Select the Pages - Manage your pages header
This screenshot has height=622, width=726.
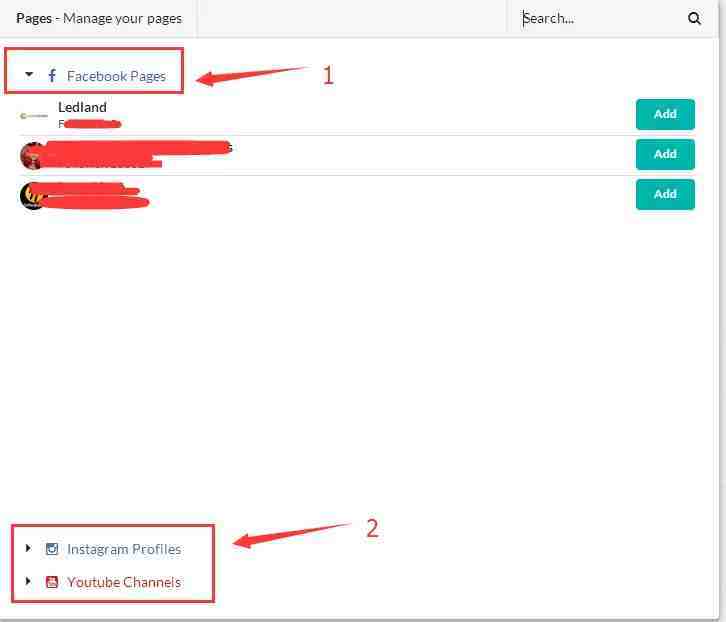coord(99,18)
